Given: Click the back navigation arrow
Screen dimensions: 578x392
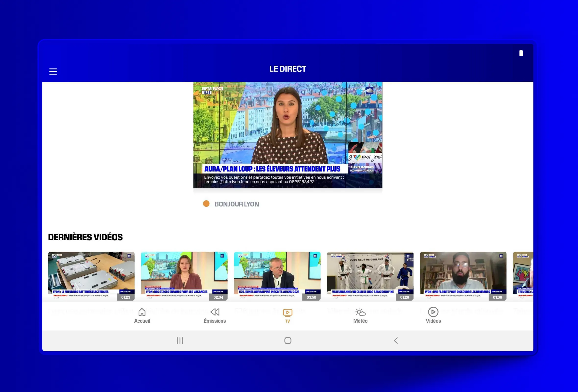Looking at the screenshot, I should 396,340.
